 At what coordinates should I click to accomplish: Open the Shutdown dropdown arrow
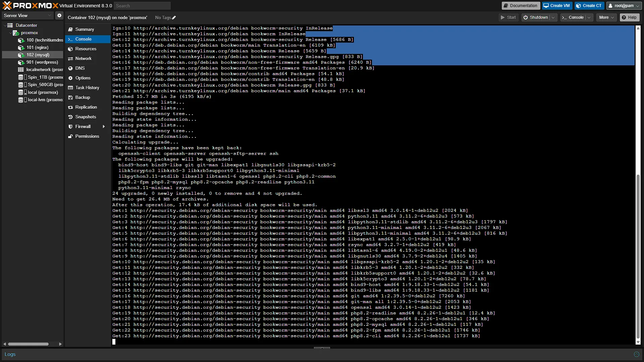(x=553, y=17)
